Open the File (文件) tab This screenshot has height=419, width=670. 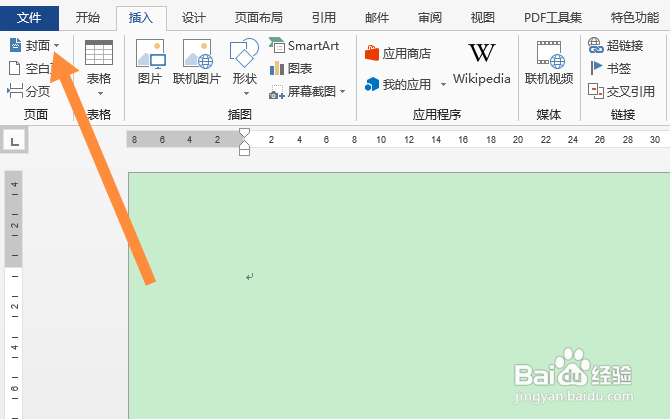click(29, 18)
